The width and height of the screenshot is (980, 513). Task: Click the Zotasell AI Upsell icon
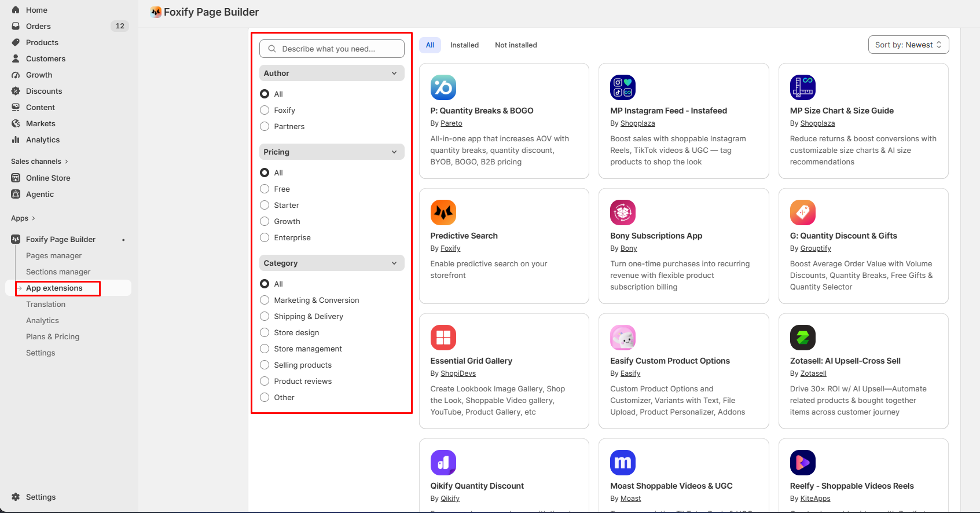point(803,338)
